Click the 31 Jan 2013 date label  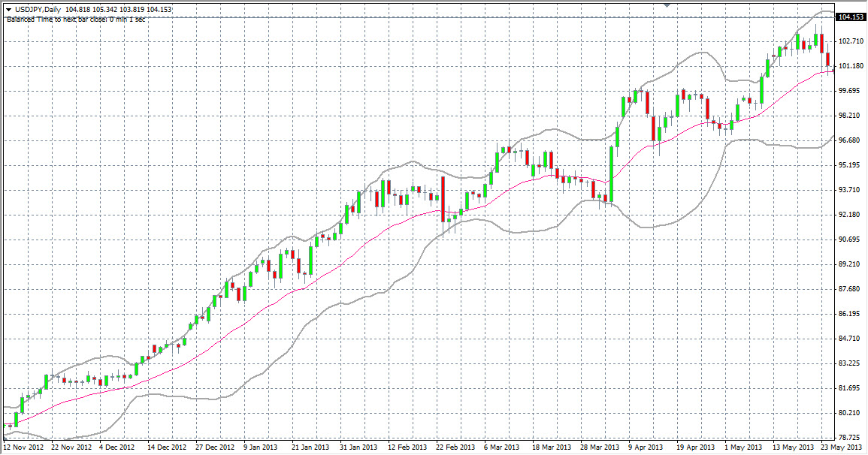pos(359,447)
